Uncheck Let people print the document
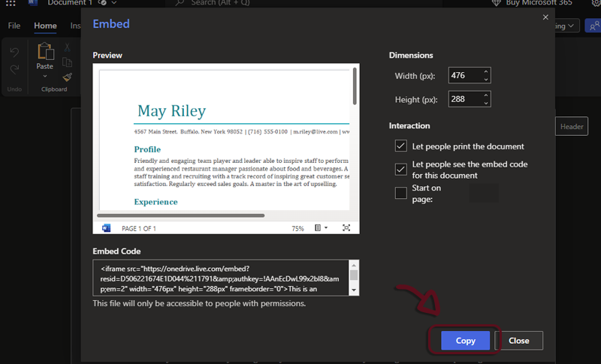601x364 pixels. 401,146
